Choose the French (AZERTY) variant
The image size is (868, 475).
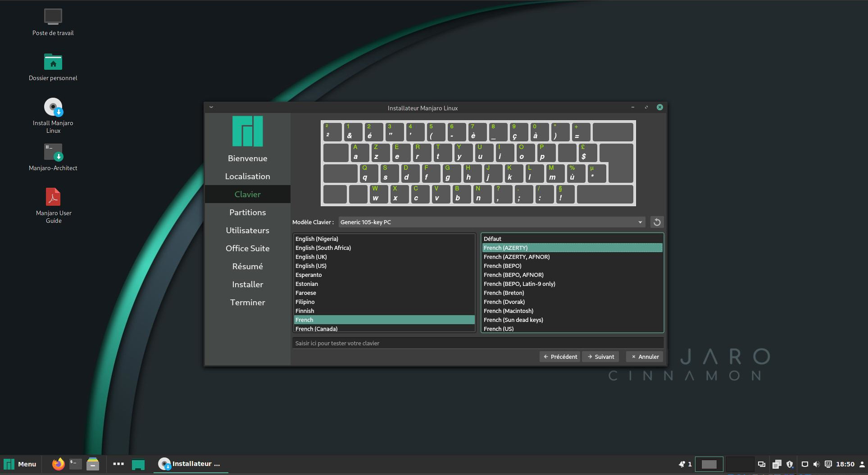[573, 248]
